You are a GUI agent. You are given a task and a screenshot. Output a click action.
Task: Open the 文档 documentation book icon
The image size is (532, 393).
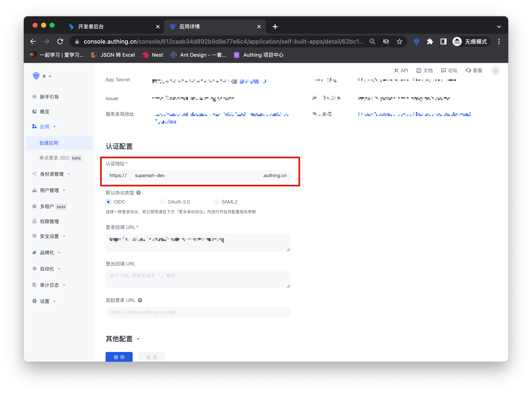tap(418, 70)
